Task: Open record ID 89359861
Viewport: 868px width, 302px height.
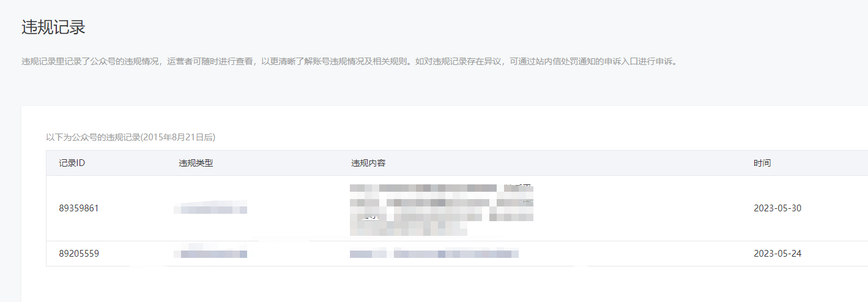Action: [x=79, y=208]
